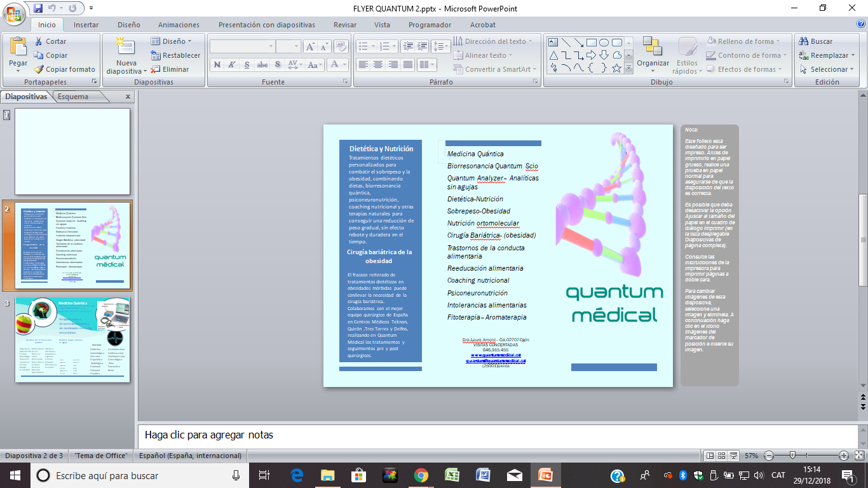Toggle underline S formatting
This screenshot has height=488, width=868.
click(x=247, y=65)
